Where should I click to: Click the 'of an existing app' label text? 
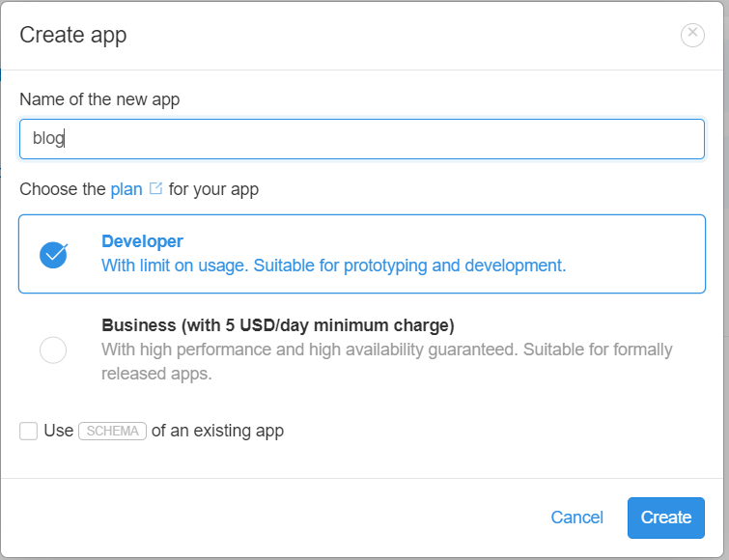(217, 431)
